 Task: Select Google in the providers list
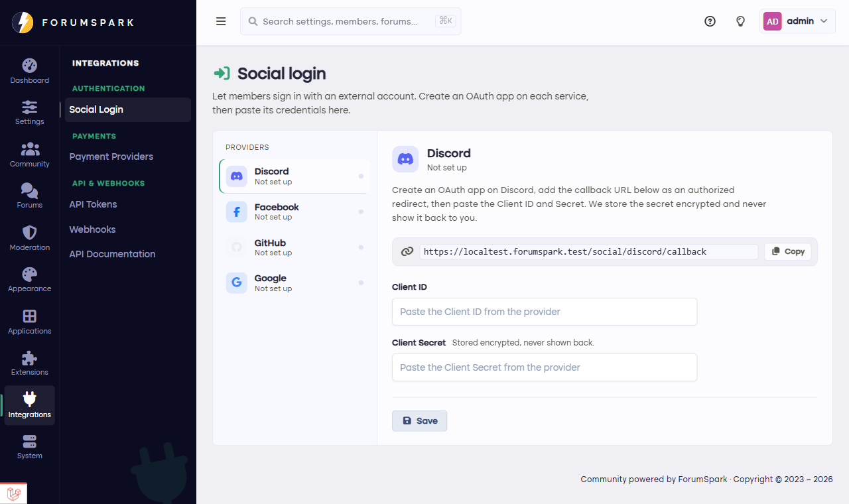point(294,283)
